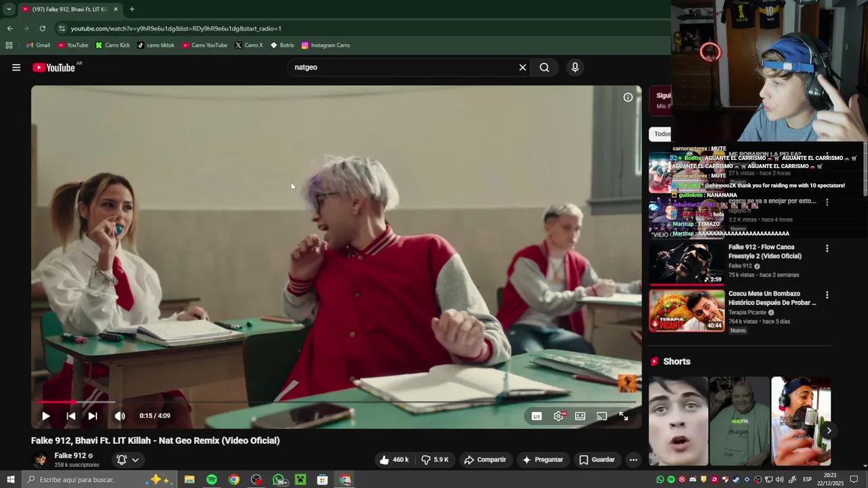Screen dimensions: 868x488
Task: Close the Falke 912 browser tab
Action: [x=115, y=9]
